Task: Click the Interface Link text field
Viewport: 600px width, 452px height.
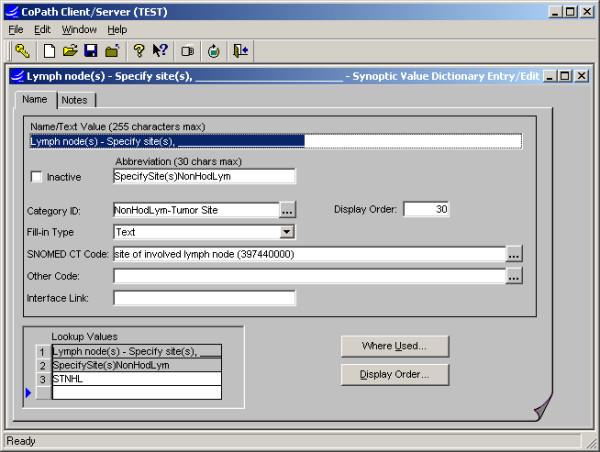Action: [x=204, y=298]
